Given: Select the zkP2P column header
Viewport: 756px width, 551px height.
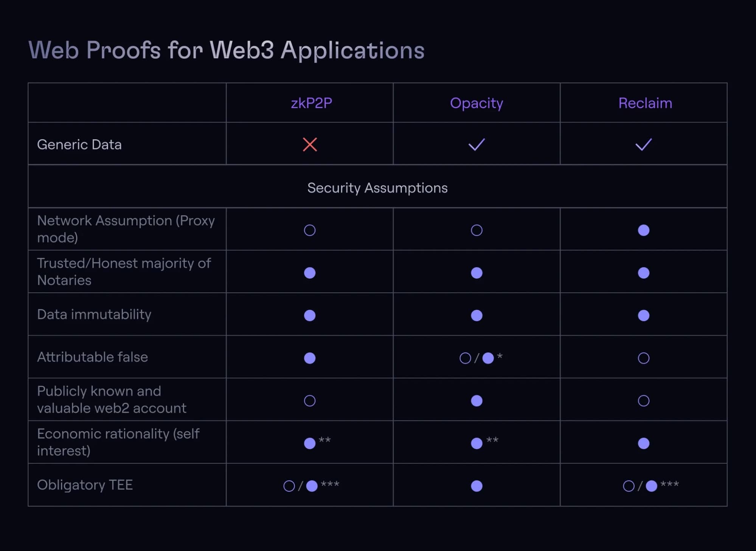Looking at the screenshot, I should click(x=311, y=103).
